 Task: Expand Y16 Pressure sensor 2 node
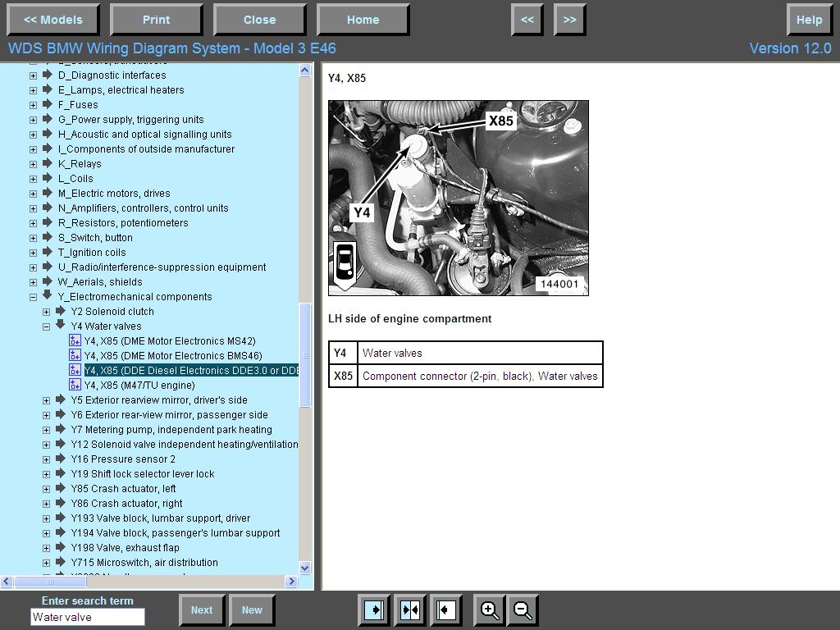coord(46,459)
